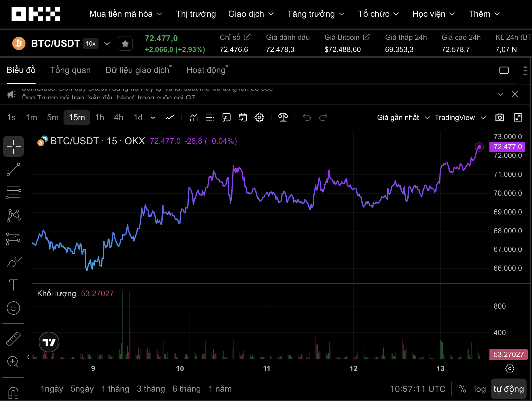The height and width of the screenshot is (401, 532).
Task: Enable the 1s timeframe
Action: coord(11,118)
